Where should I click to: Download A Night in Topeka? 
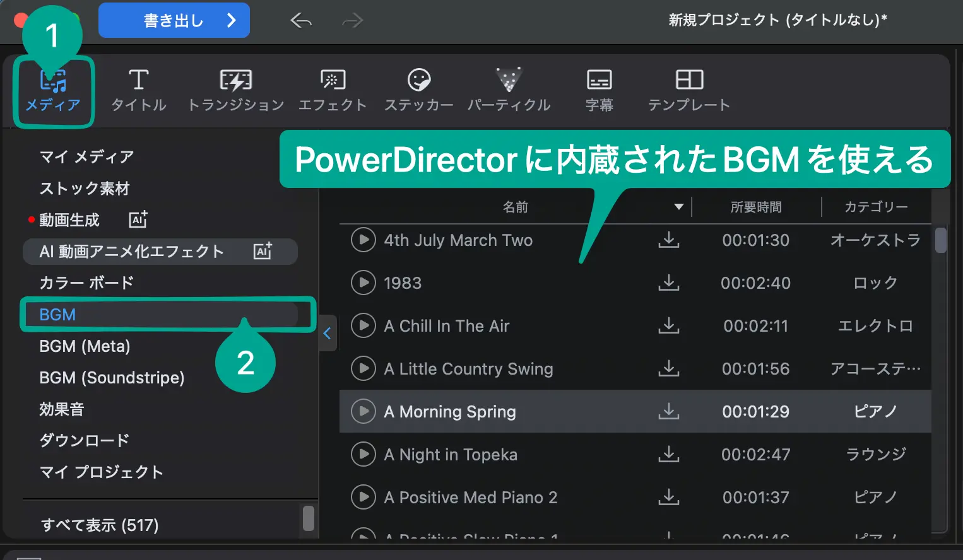click(x=669, y=454)
